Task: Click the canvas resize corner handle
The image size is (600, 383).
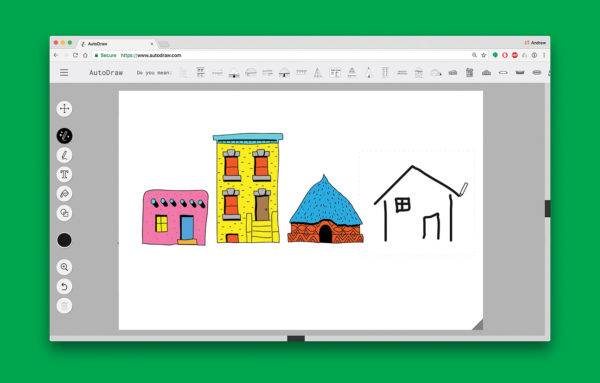Action: click(478, 325)
